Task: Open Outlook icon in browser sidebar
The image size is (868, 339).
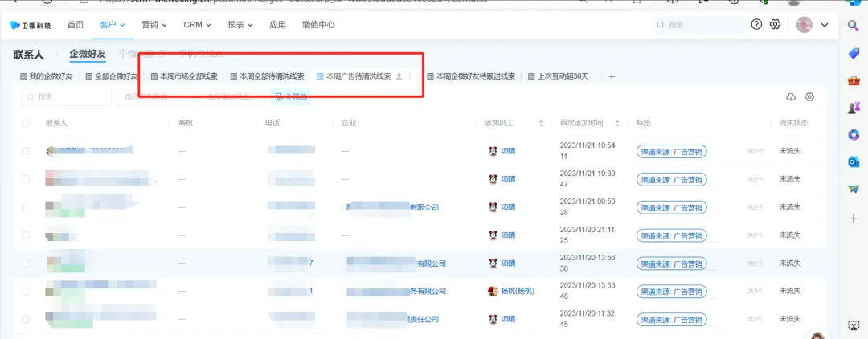Action: tap(854, 161)
